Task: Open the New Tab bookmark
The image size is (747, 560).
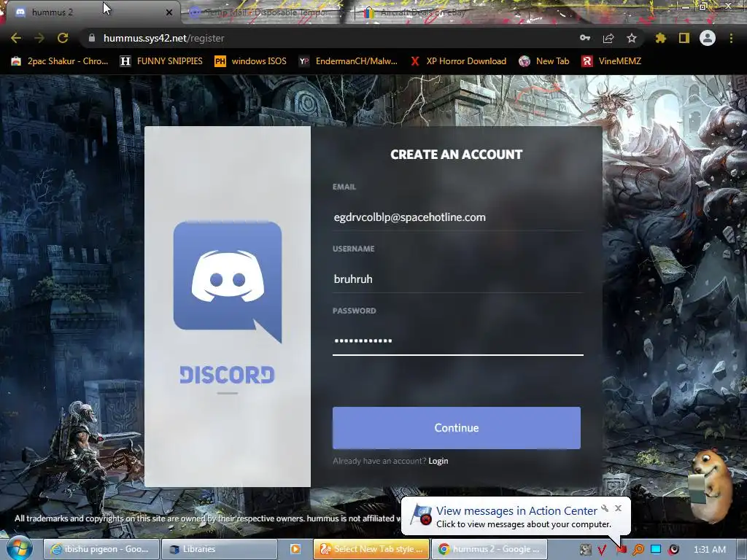Action: (x=544, y=61)
